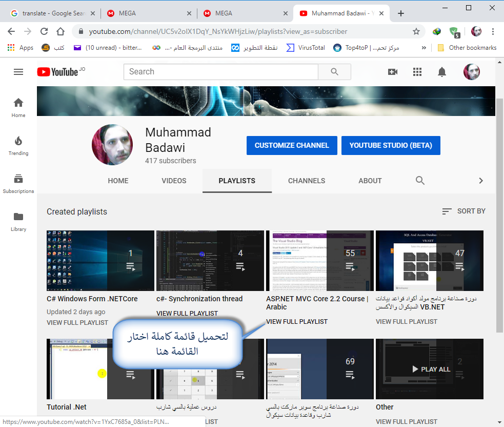The image size is (504, 427).
Task: View full playlist of c#- Synchronization thread
Action: [x=187, y=313]
